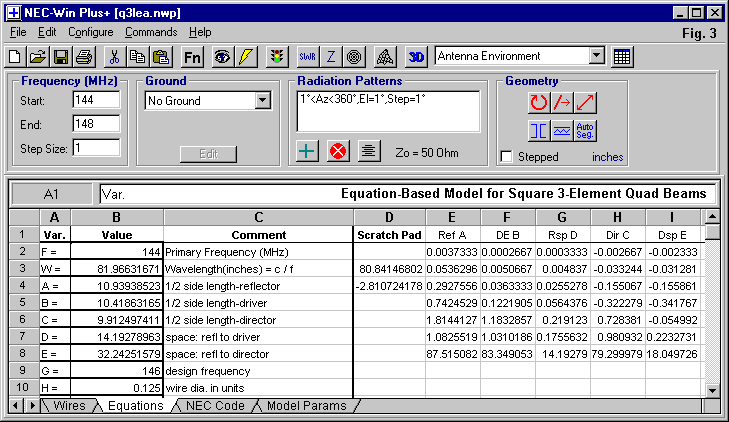Open the 3D view toolbar button

point(416,57)
